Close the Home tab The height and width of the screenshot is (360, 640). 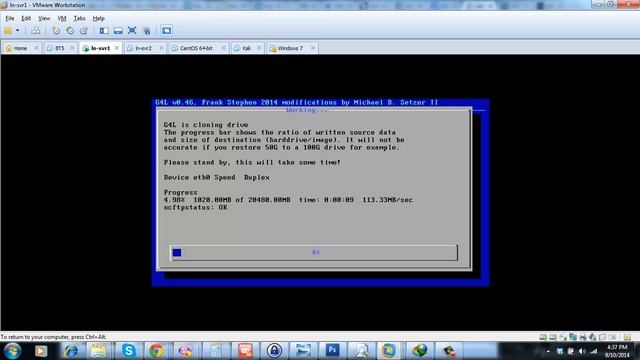click(x=36, y=48)
